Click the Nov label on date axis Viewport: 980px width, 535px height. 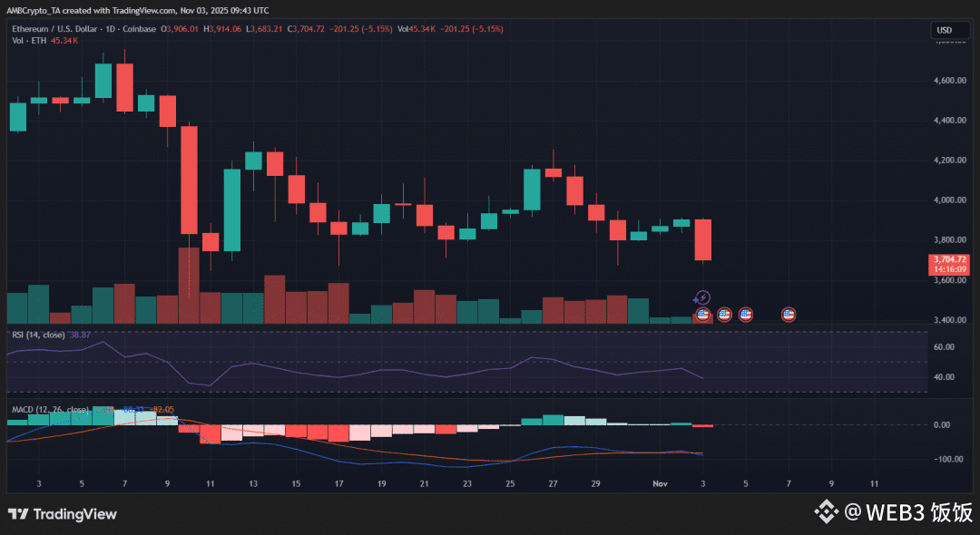click(x=660, y=484)
